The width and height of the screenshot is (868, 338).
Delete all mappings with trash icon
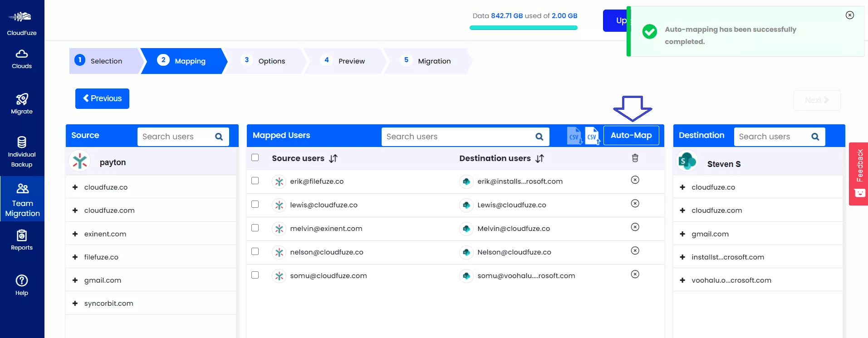coord(635,158)
